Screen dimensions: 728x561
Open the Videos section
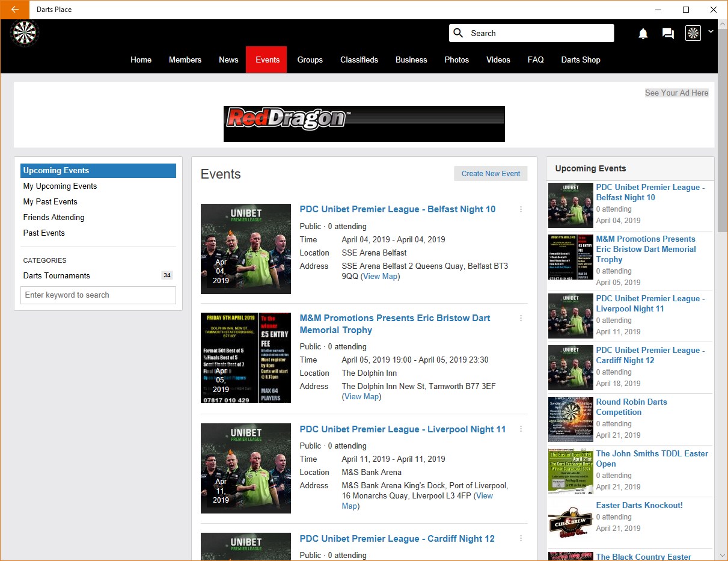(498, 60)
